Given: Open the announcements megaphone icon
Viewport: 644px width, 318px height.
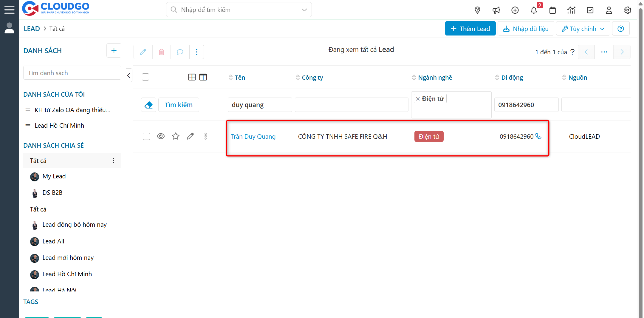Looking at the screenshot, I should pyautogui.click(x=496, y=10).
